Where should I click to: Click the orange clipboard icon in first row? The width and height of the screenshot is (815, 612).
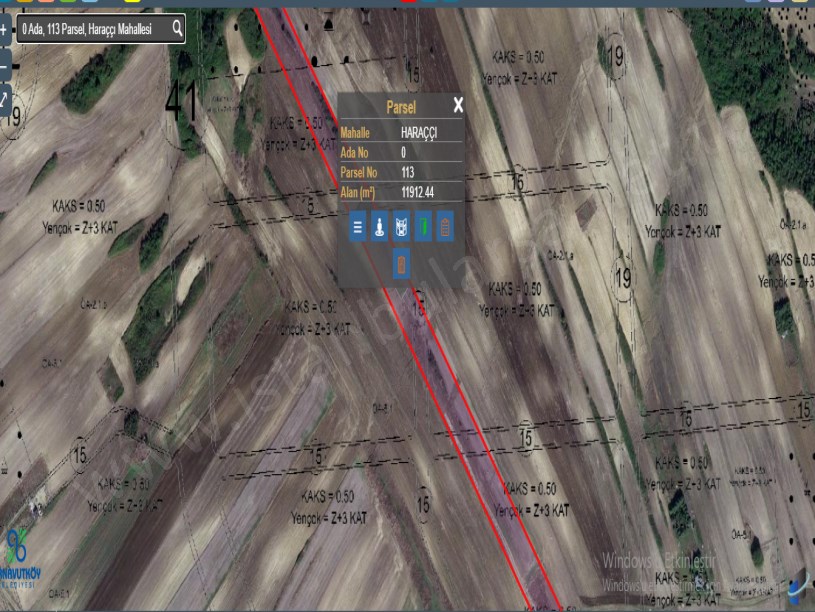point(445,227)
